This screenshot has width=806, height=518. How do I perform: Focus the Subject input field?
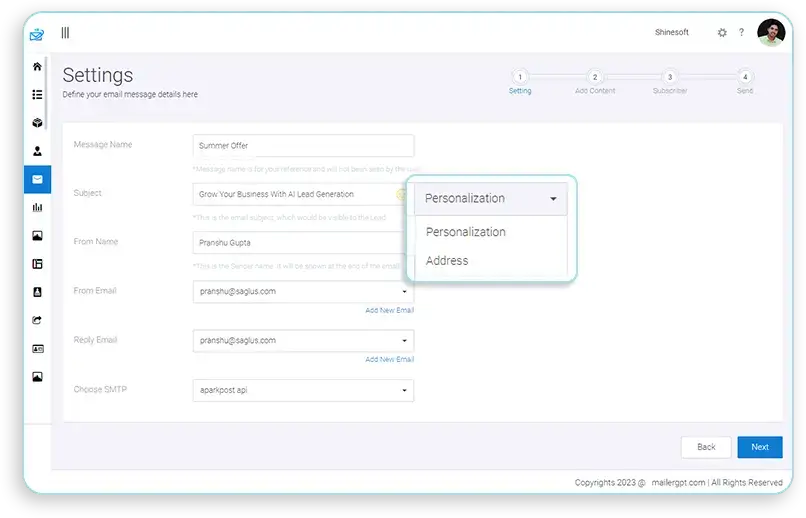[x=300, y=194]
